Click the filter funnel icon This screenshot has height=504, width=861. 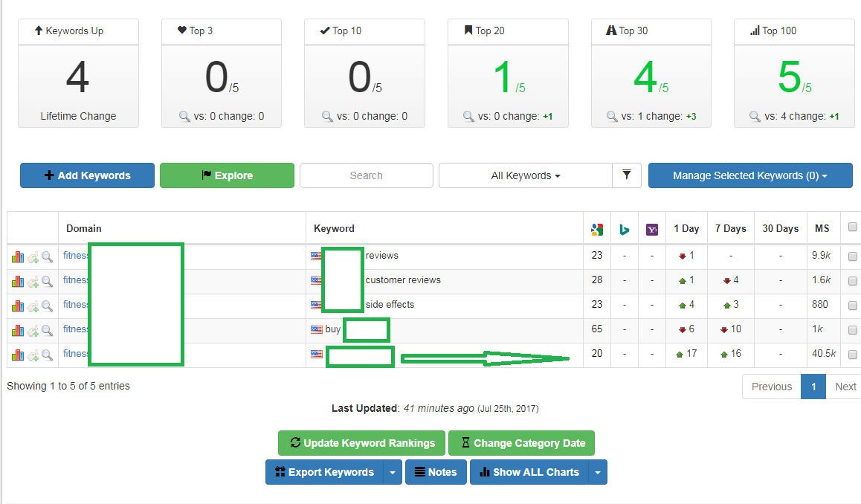627,175
